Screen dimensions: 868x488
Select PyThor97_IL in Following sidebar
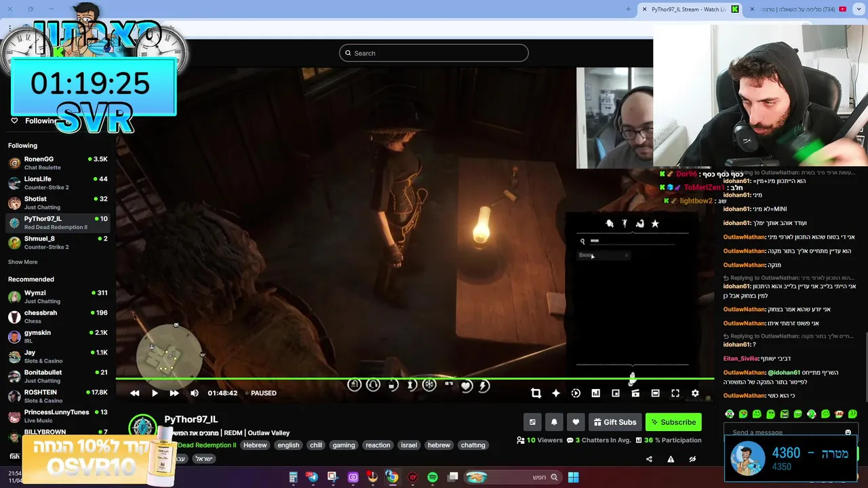[x=58, y=222]
